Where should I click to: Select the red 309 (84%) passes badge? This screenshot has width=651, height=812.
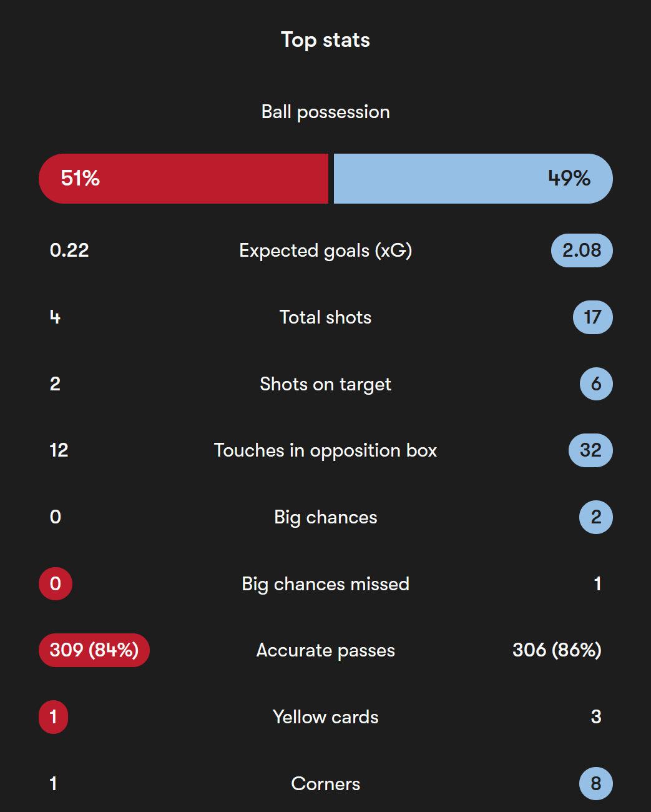(x=94, y=650)
